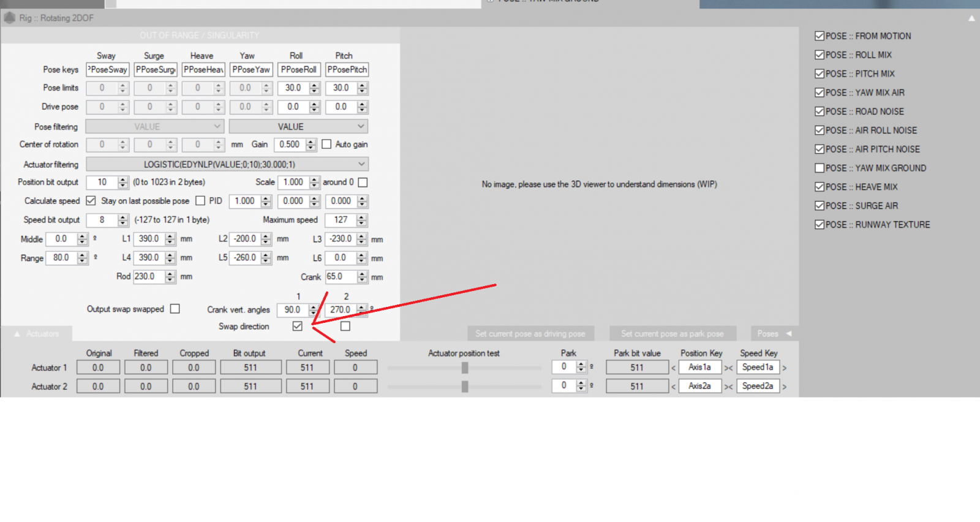Click crank vert. angle 2 field 270.0
Image resolution: width=980 pixels, height=522 pixels.
[341, 310]
